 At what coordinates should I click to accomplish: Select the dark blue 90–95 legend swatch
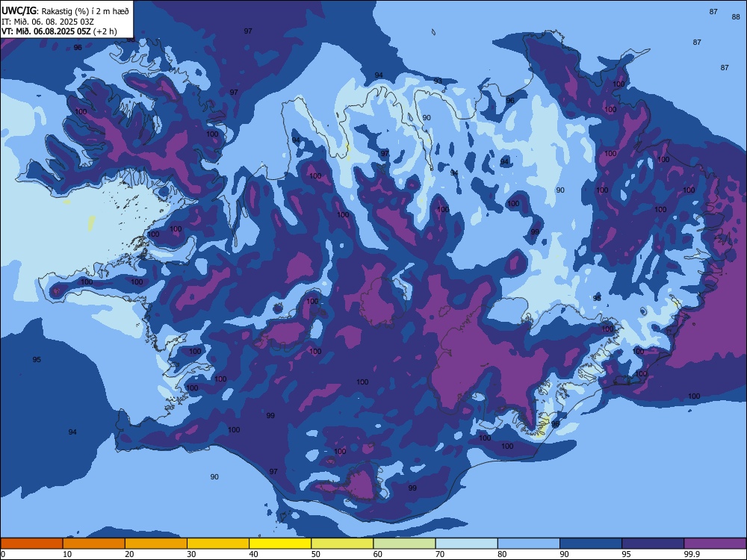[591, 544]
